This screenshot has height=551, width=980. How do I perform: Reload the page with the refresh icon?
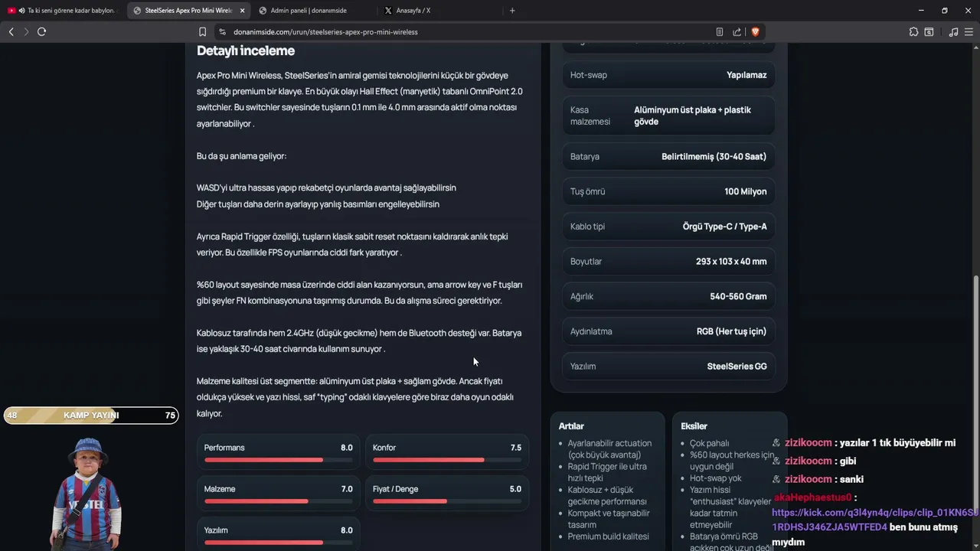point(41,31)
